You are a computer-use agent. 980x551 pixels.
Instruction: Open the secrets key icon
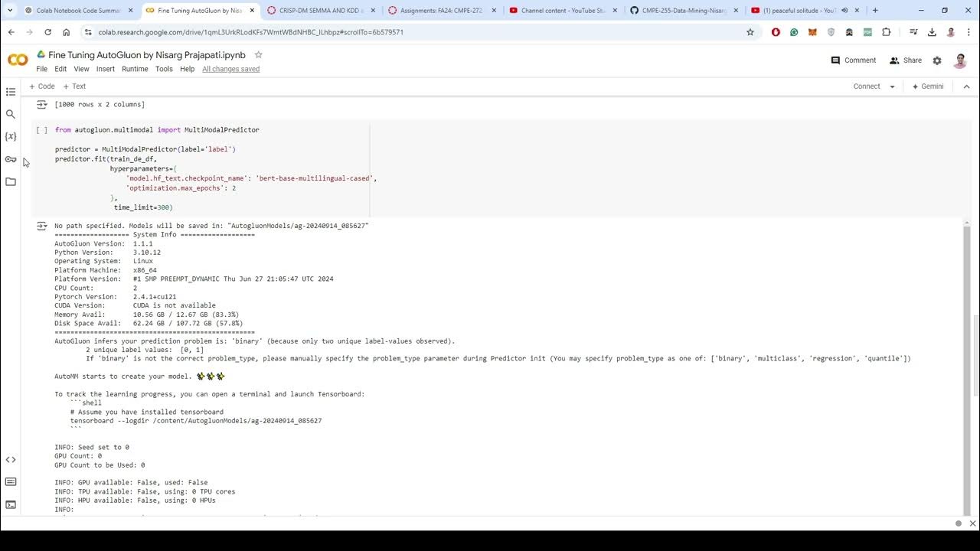point(11,159)
